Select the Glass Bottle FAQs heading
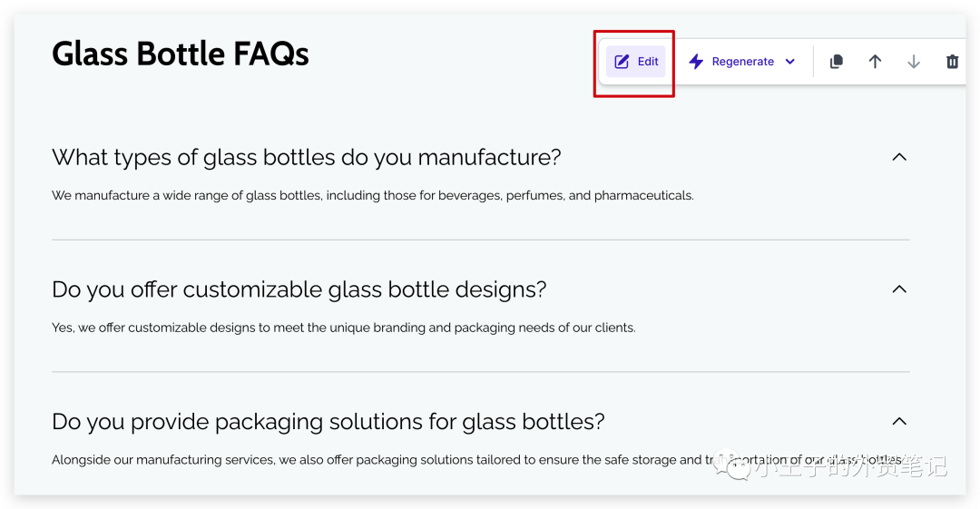This screenshot has width=980, height=509. 180,54
